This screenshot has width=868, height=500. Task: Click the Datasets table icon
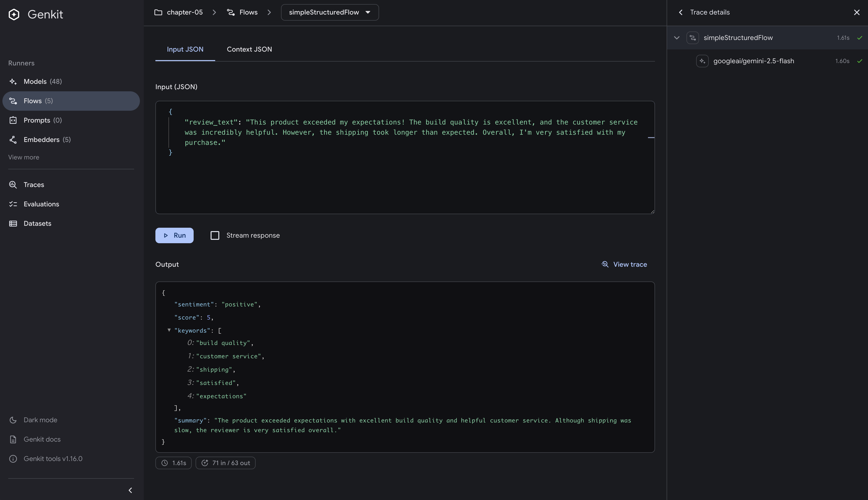click(13, 224)
